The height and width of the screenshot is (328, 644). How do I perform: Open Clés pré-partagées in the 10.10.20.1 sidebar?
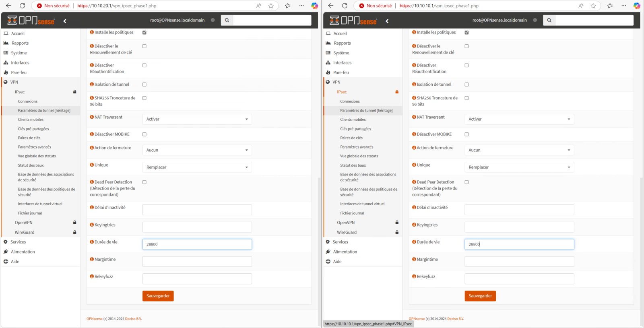(x=33, y=129)
